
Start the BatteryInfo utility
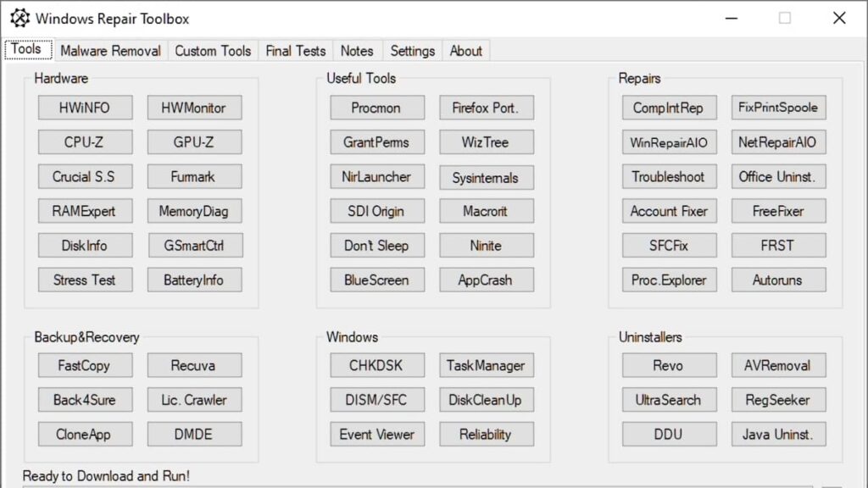(x=194, y=280)
